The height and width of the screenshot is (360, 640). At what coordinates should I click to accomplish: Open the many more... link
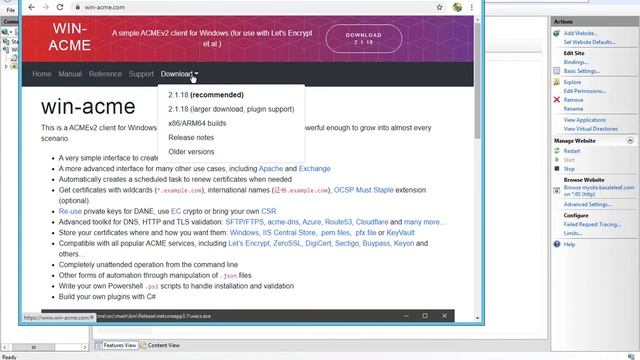pyautogui.click(x=424, y=222)
